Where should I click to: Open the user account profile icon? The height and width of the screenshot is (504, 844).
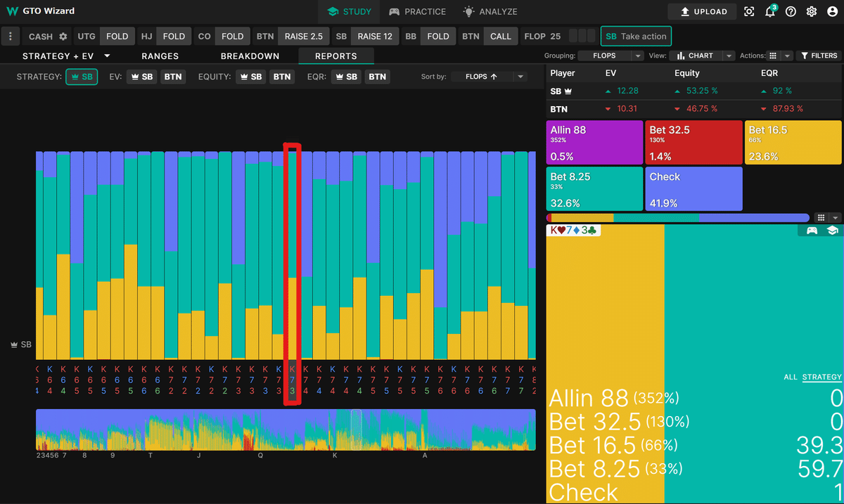tap(833, 11)
